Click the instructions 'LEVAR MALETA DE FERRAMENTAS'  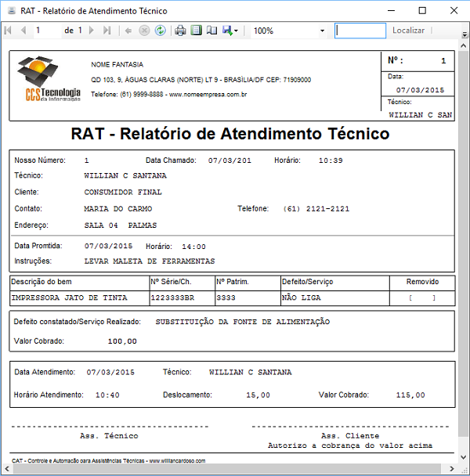[x=150, y=261]
